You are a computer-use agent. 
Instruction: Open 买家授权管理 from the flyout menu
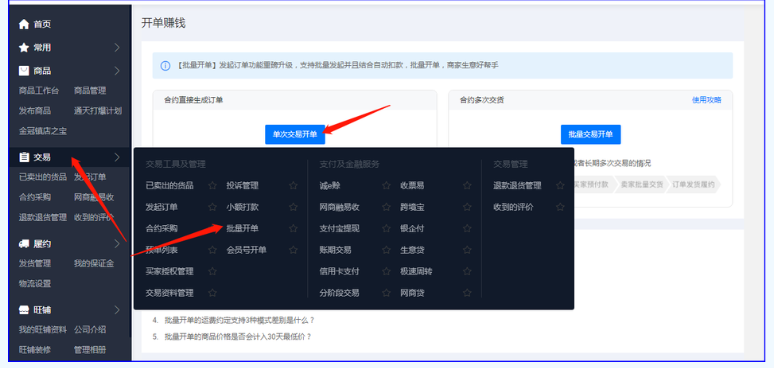coord(170,271)
